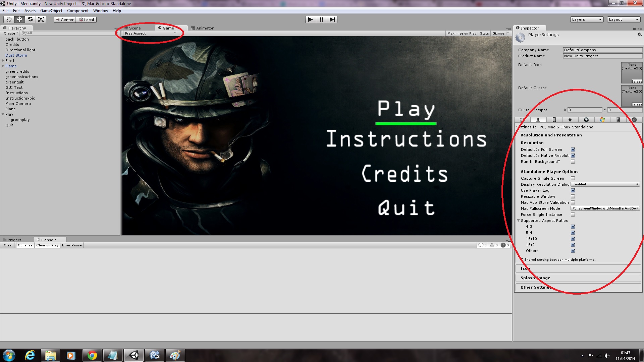Select the PC, Mac & Linux Standalone platform tab
Viewport: 644px width, 362px height.
coord(538,120)
